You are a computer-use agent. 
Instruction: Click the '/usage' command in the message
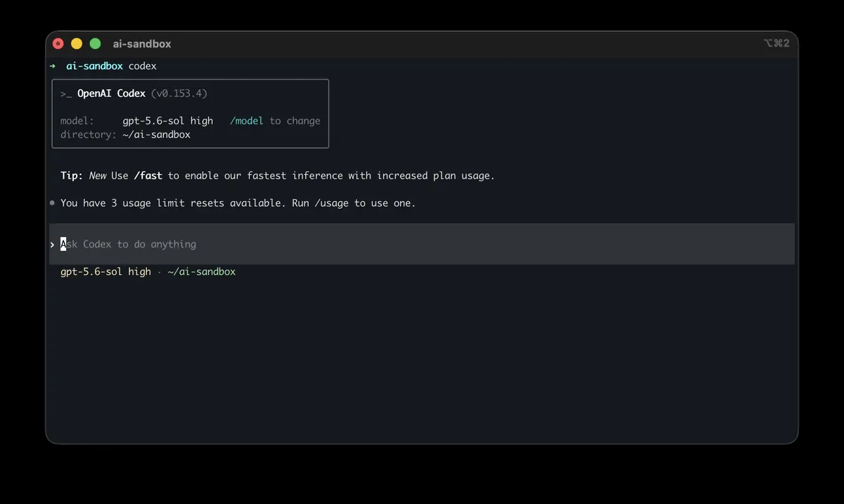point(331,203)
